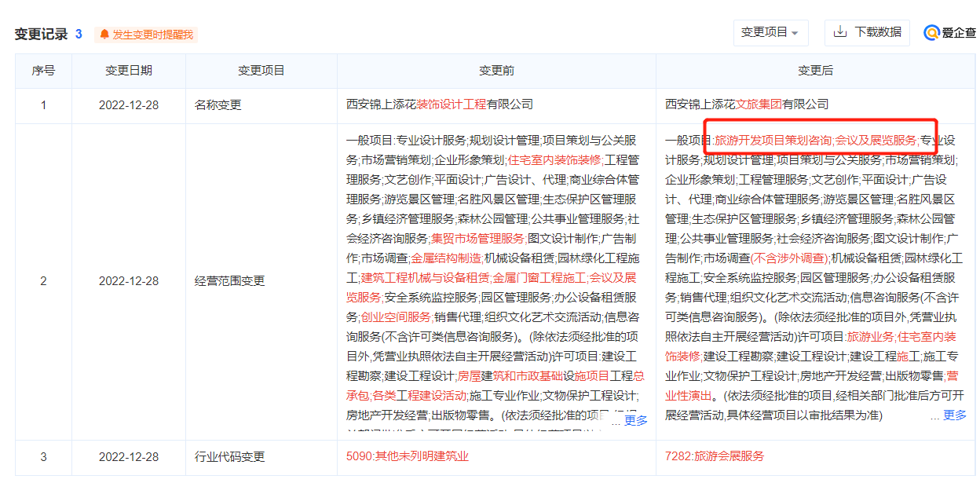Click the 爱企查 logo icon
Screen dimensions: 980x494
931,33
